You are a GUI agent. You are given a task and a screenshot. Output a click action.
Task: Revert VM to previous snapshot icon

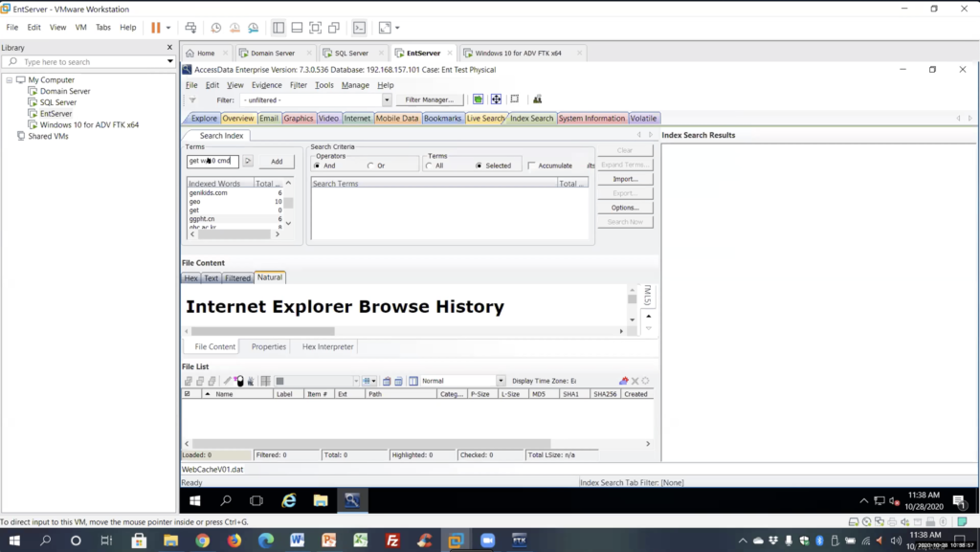coord(234,28)
